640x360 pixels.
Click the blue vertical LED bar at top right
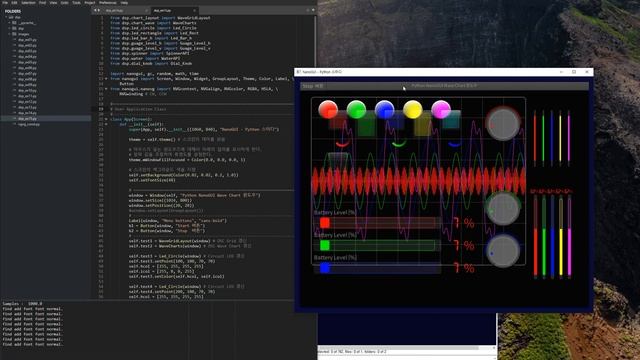(x=552, y=138)
